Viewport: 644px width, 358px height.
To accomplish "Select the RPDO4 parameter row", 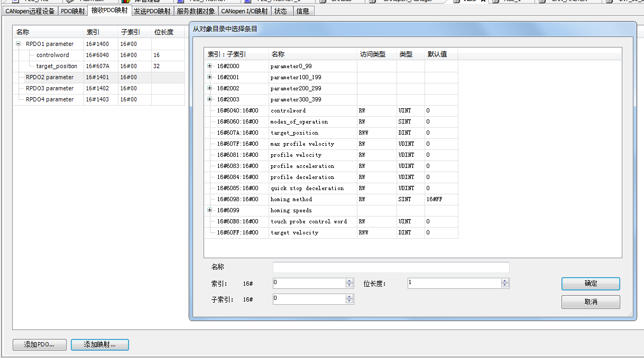I will [x=99, y=99].
